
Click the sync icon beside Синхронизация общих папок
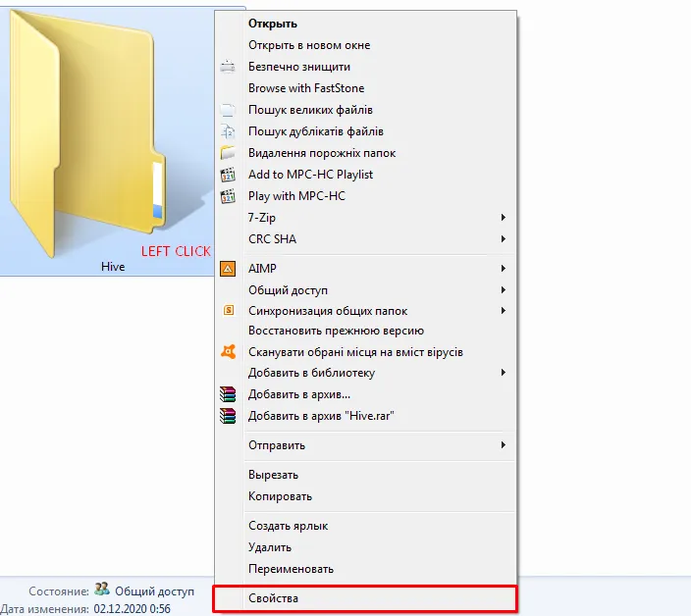pyautogui.click(x=229, y=310)
